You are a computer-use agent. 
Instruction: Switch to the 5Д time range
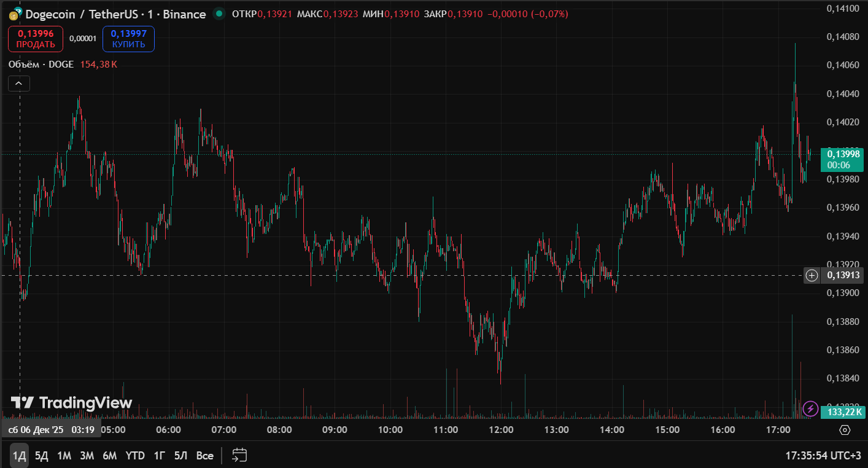(41, 456)
